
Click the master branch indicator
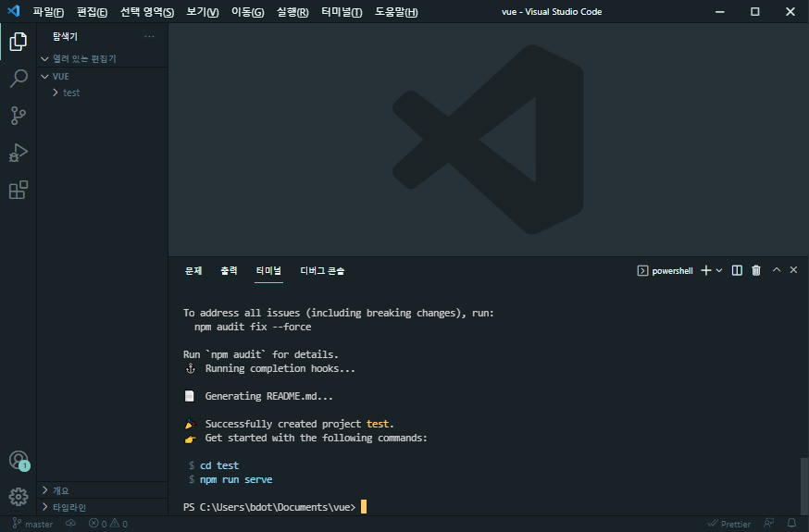pyautogui.click(x=32, y=524)
